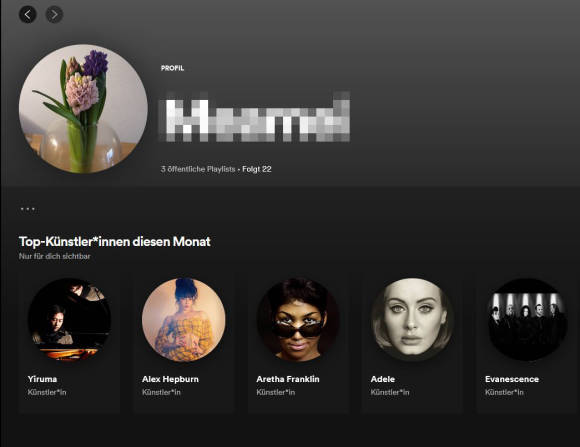Select the Adele artist name
Screen dimensions: 580x447
(x=383, y=379)
